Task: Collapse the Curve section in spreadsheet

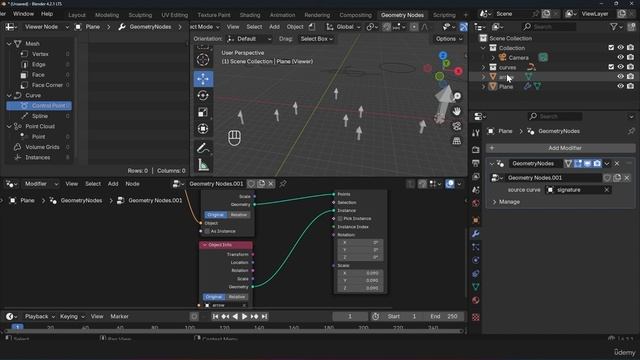Action: (x=9, y=96)
